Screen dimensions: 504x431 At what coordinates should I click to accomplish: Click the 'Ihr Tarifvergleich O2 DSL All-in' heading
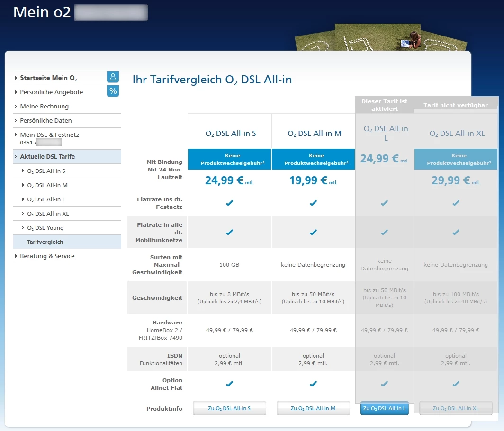click(212, 80)
